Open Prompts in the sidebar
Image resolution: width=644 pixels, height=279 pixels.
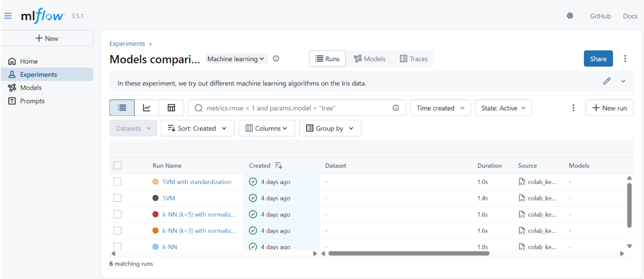coord(47,101)
